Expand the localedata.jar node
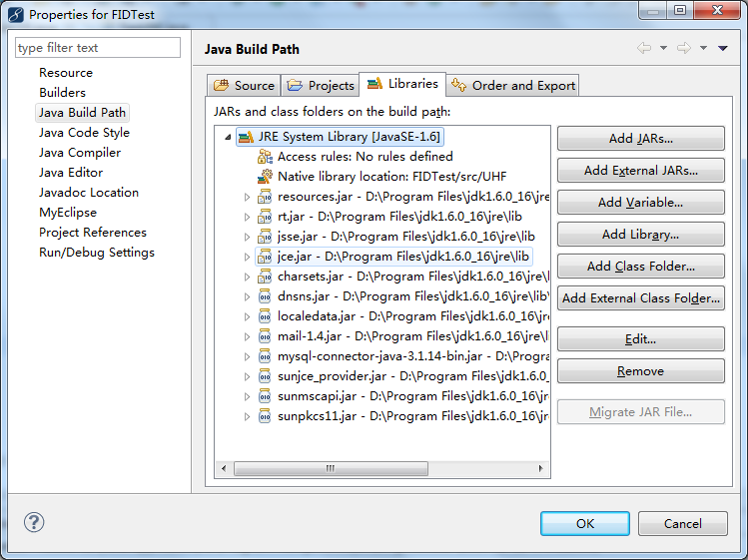This screenshot has height=560, width=748. tap(247, 316)
